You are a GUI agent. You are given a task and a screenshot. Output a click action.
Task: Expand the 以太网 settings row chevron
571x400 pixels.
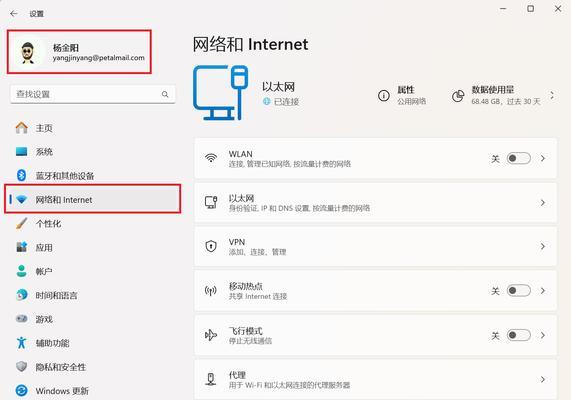(x=543, y=203)
